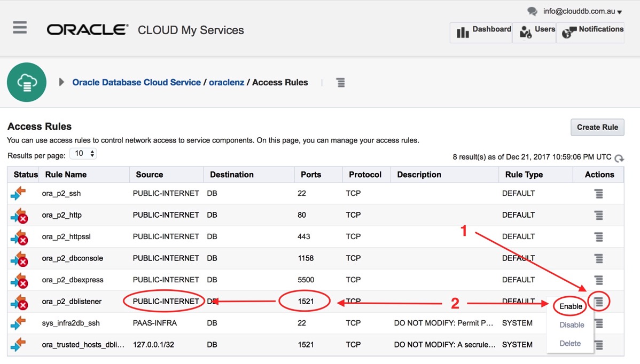Click the Create Rule button
The height and width of the screenshot is (364, 640).
tap(597, 127)
